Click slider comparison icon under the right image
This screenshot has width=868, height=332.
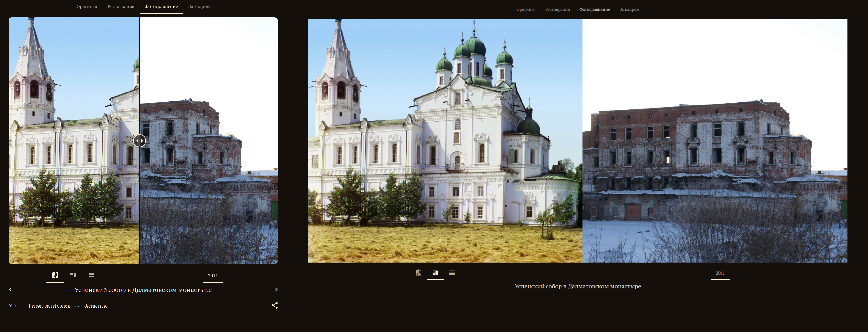pyautogui.click(x=419, y=273)
